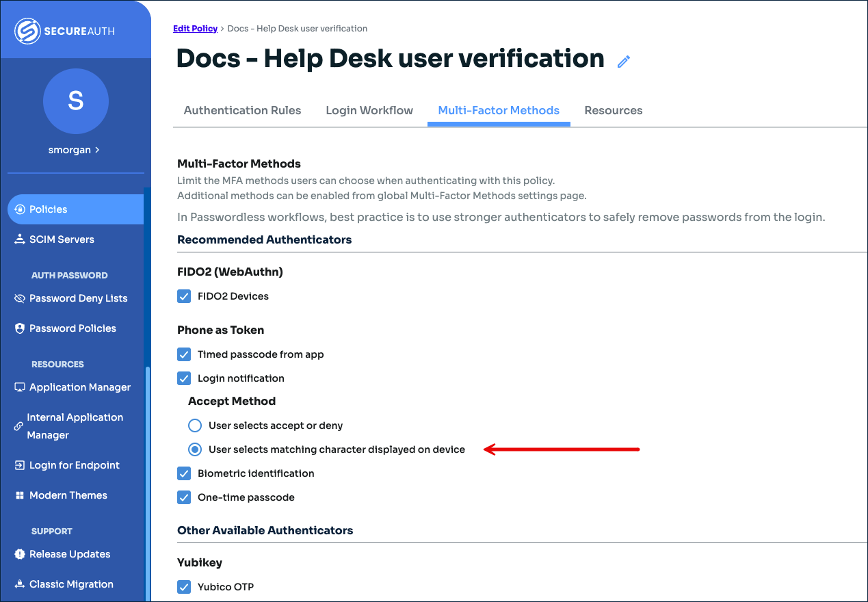Click the Docs - Help Desk user verification title
This screenshot has height=602, width=868.
point(391,59)
